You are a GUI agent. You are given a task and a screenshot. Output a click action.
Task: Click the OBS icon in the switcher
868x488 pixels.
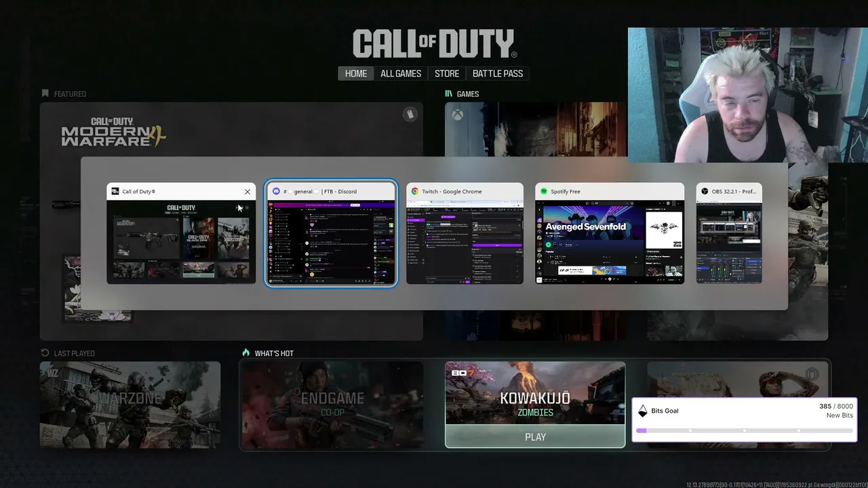pyautogui.click(x=705, y=192)
